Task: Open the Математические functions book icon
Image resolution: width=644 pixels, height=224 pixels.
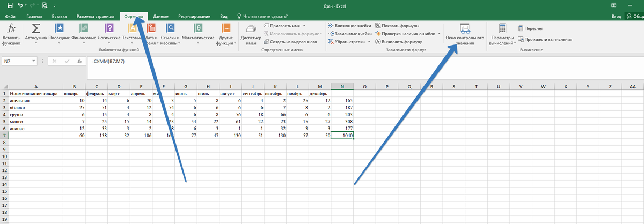Action: (x=199, y=29)
